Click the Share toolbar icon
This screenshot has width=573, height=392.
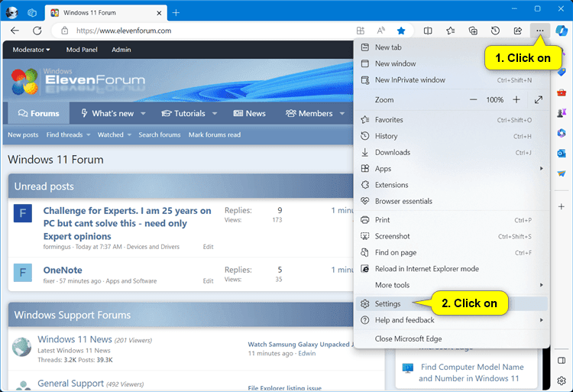point(518,31)
